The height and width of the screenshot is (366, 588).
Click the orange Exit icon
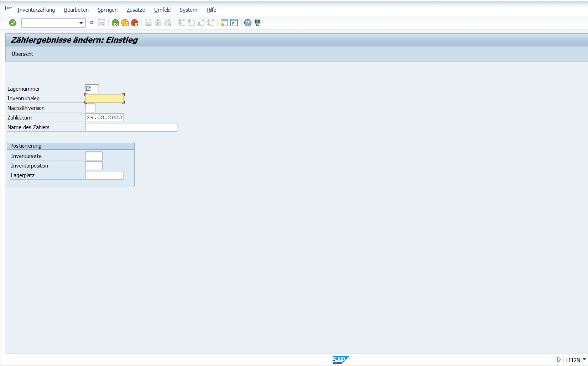point(125,23)
